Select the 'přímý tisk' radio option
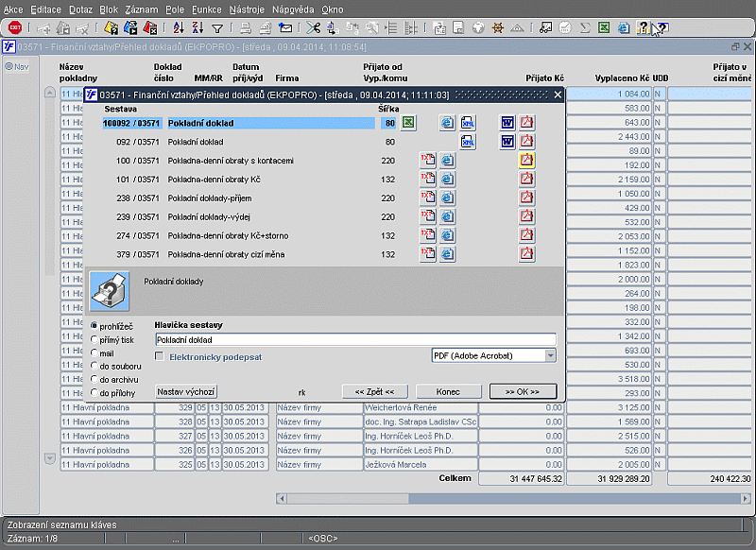 pos(94,339)
